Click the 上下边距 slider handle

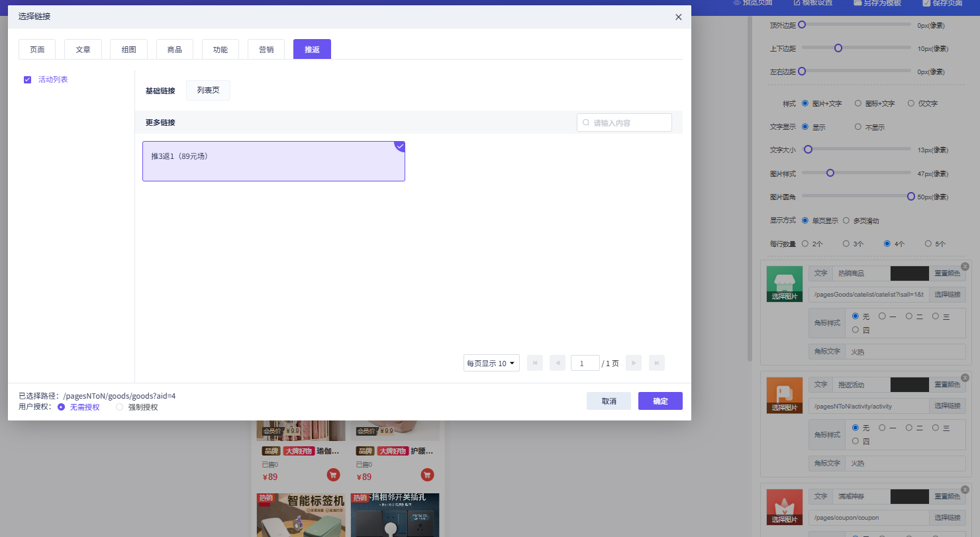pyautogui.click(x=838, y=48)
